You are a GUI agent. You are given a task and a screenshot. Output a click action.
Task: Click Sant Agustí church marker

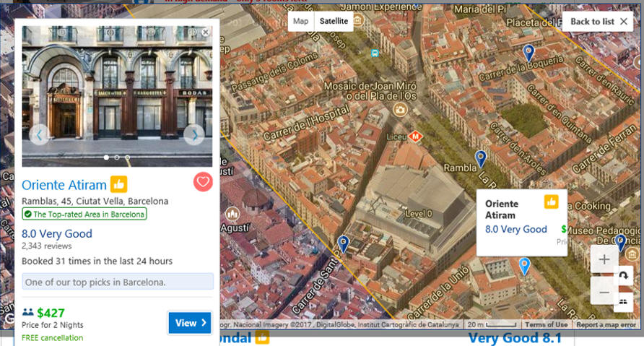point(232,214)
